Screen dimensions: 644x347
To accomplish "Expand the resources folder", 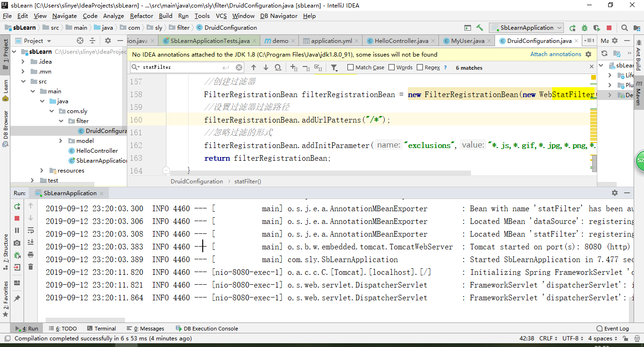I will (x=42, y=171).
